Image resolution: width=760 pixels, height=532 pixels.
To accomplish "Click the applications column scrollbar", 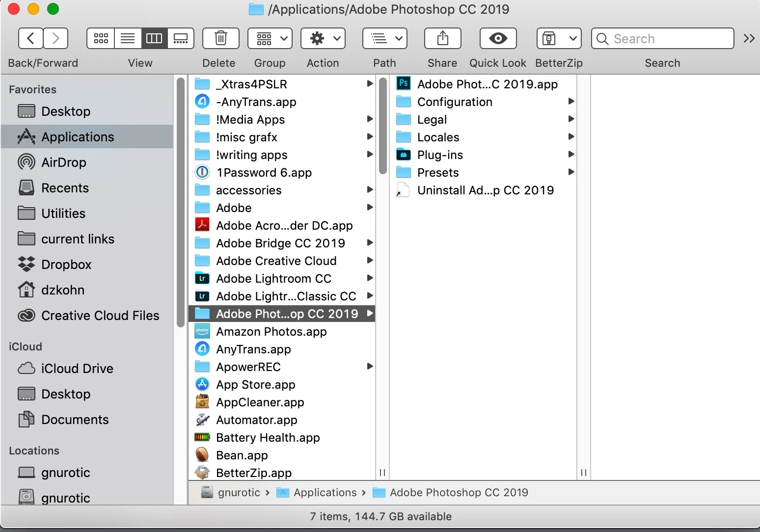I will coord(383,126).
